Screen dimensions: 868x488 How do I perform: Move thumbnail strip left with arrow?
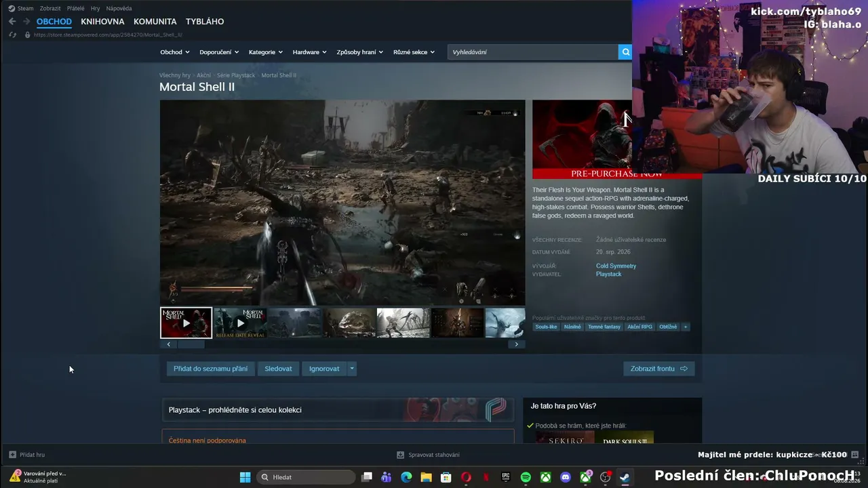(169, 344)
